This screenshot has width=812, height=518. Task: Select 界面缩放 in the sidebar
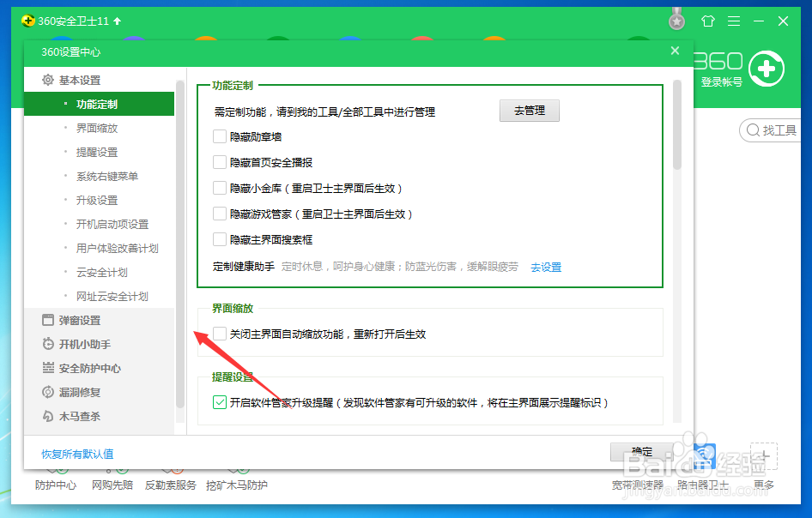(x=99, y=128)
